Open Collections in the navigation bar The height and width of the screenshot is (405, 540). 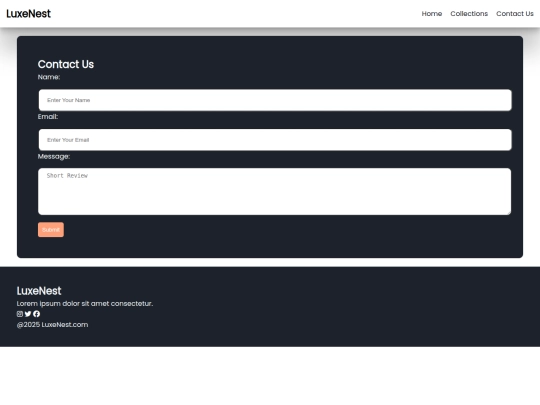[469, 14]
